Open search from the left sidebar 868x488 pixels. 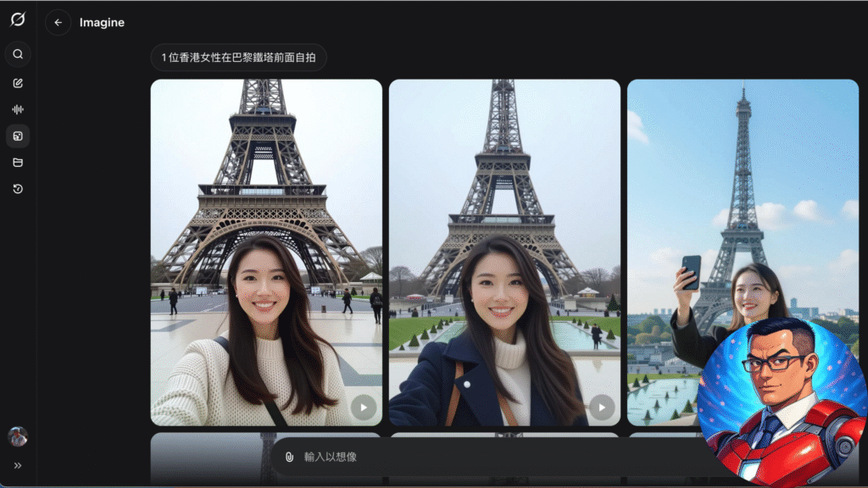coord(18,54)
